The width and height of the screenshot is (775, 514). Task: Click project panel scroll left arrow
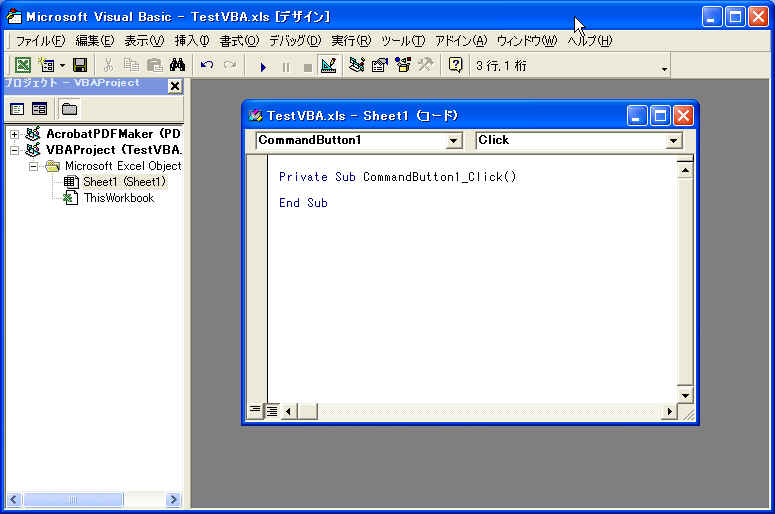point(13,499)
